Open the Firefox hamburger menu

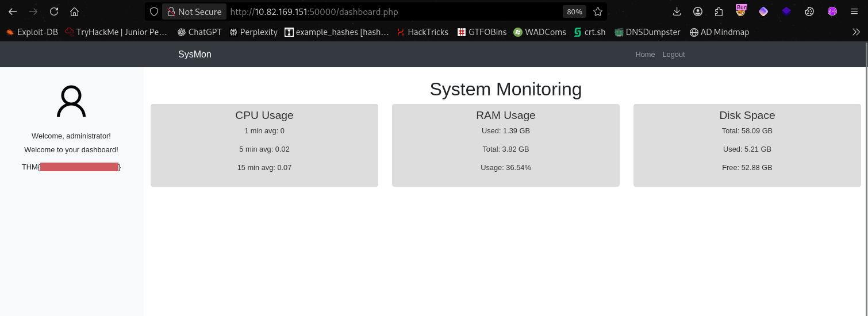(x=854, y=11)
